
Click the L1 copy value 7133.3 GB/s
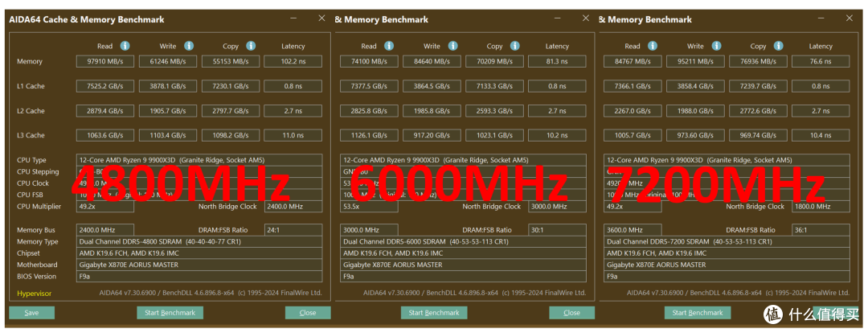coord(495,86)
